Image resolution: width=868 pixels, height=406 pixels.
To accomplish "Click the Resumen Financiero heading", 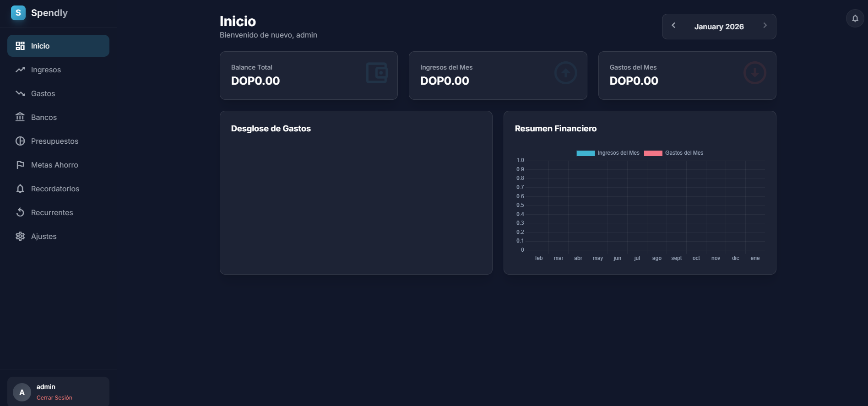I will 556,129.
